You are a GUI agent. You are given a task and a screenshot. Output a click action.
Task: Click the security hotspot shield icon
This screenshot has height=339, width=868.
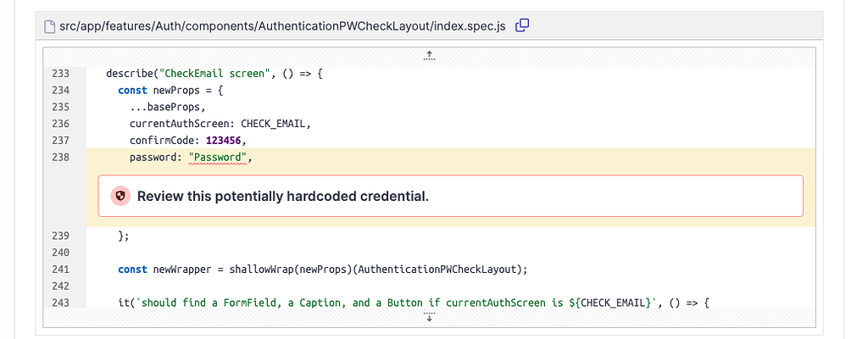(120, 197)
